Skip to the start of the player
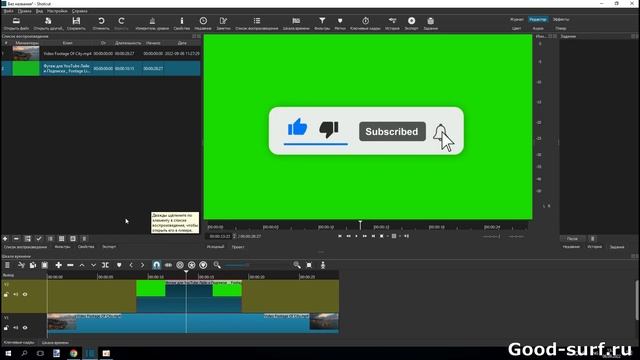 (340, 236)
